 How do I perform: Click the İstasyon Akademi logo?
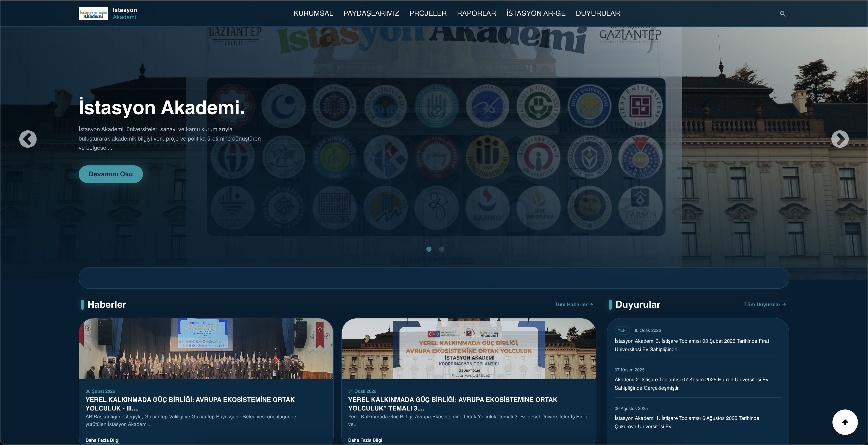[x=93, y=13]
